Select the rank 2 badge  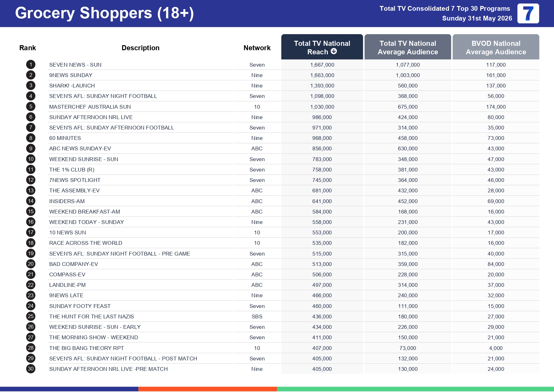coord(31,75)
